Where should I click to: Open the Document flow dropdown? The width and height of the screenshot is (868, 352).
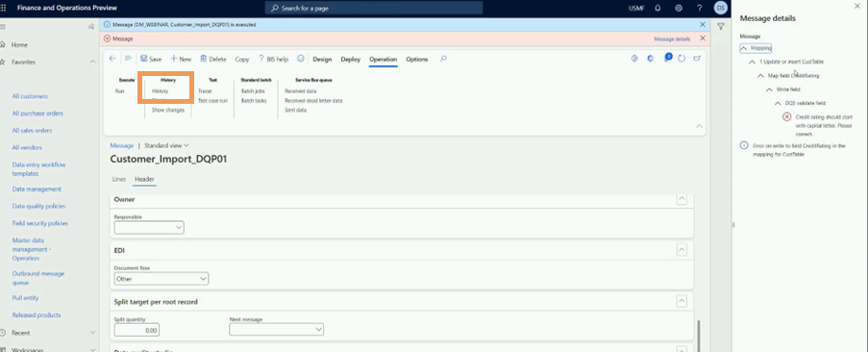click(161, 279)
